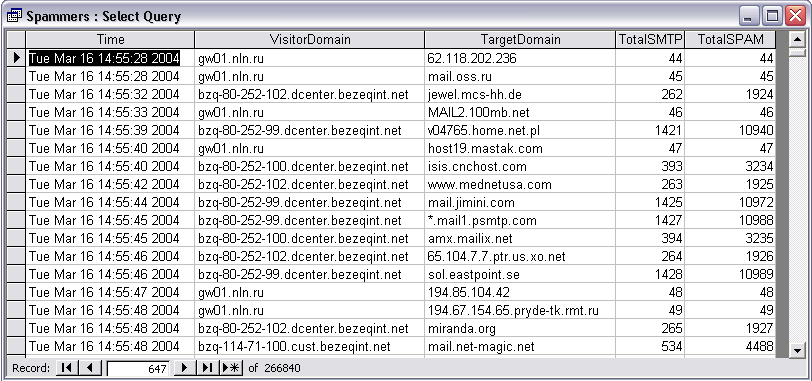
Task: Click the record number input field
Action: [x=138, y=369]
